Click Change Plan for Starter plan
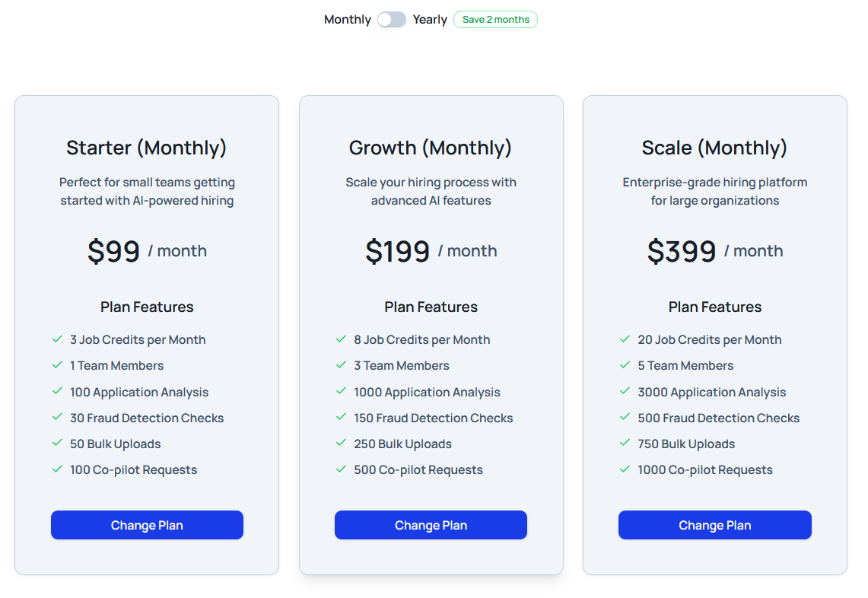Screen dimensions: 868x598 pyautogui.click(x=147, y=525)
